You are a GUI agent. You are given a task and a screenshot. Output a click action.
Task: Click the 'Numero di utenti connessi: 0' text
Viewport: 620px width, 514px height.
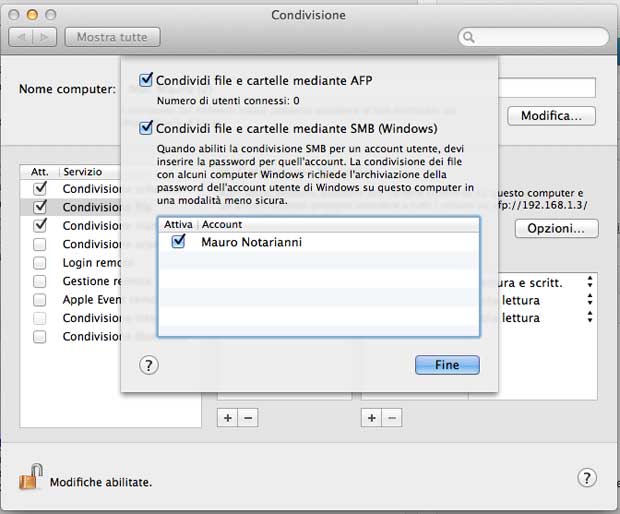coord(228,101)
